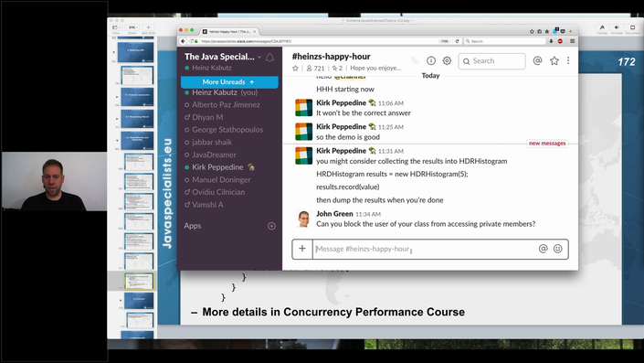The width and height of the screenshot is (644, 363).
Task: Open jabbar shaik direct message
Action: coord(212,143)
